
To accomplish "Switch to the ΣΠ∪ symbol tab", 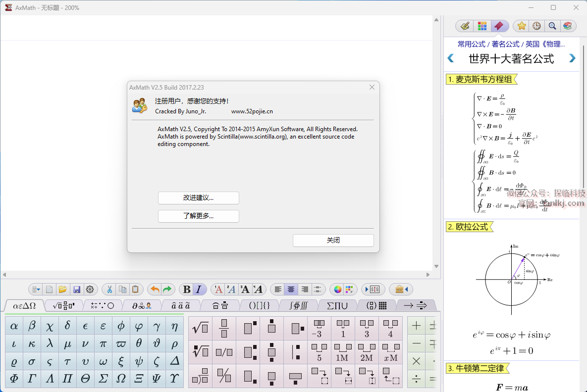I will click(x=337, y=305).
